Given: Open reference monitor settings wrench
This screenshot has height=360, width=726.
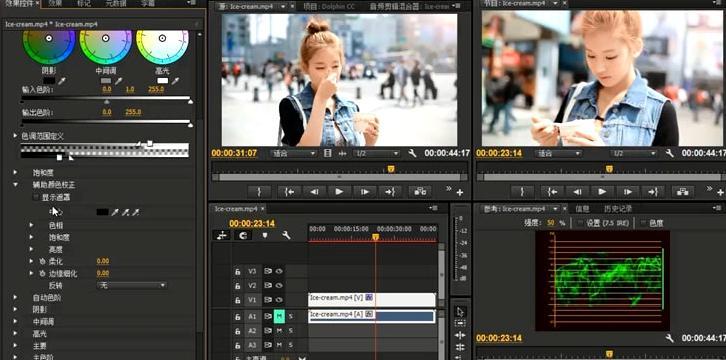Looking at the screenshot, I should click(x=670, y=338).
